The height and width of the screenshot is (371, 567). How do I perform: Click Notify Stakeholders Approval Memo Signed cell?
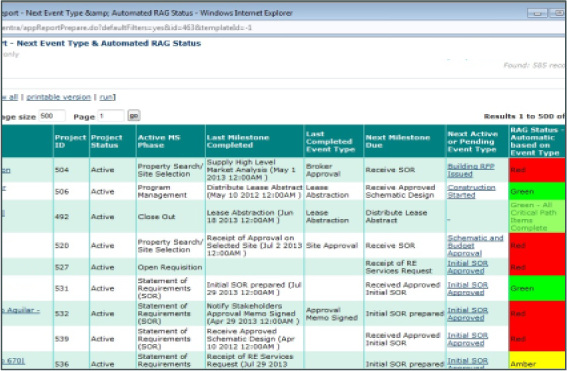pyautogui.click(x=254, y=314)
